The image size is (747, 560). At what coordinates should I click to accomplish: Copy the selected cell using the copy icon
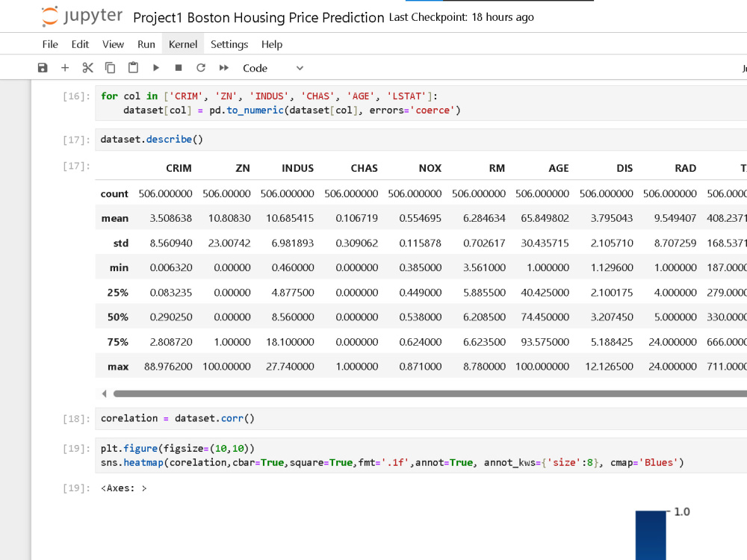coord(110,68)
